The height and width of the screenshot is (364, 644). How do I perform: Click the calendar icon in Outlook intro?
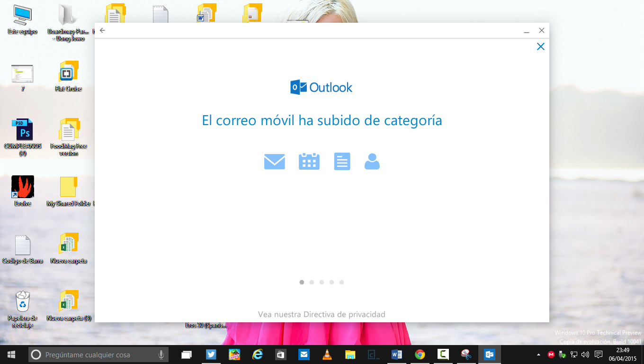coord(309,161)
